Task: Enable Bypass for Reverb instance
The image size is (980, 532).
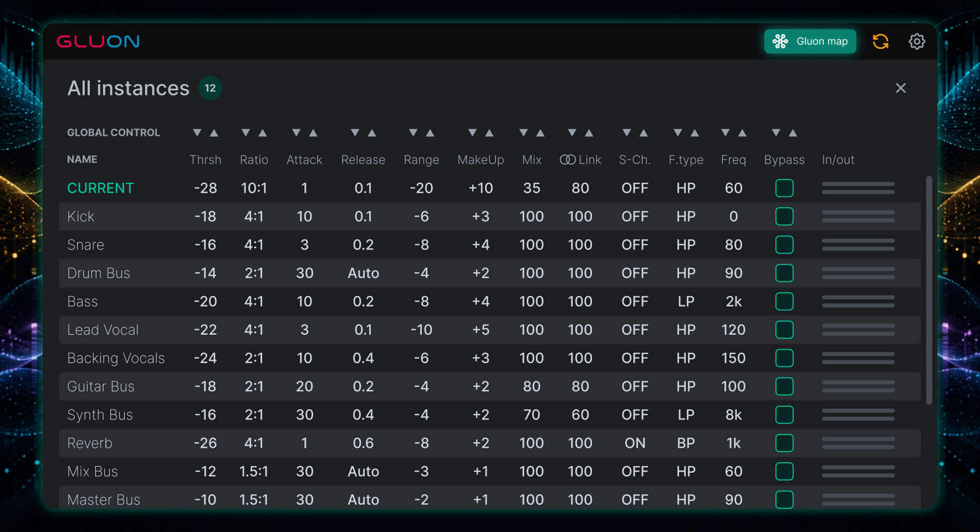Action: 784,443
